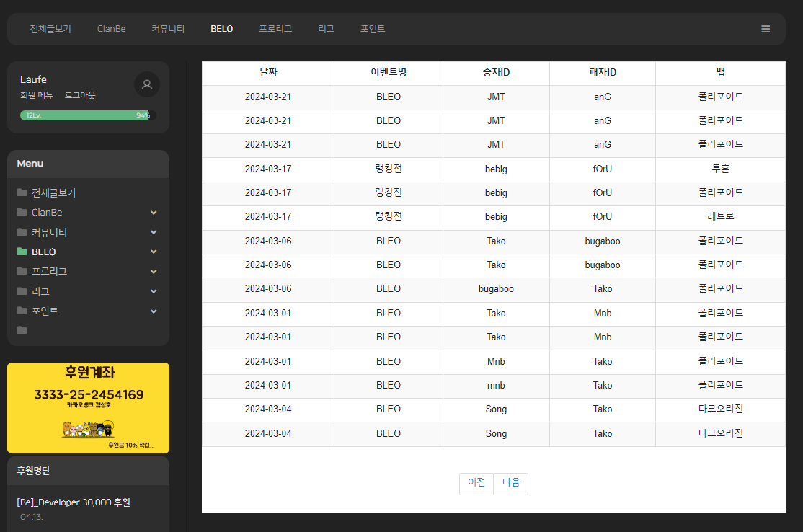This screenshot has width=803, height=532.
Task: Click folder icon next to 전체글보기 in sidebar
Action: [22, 192]
